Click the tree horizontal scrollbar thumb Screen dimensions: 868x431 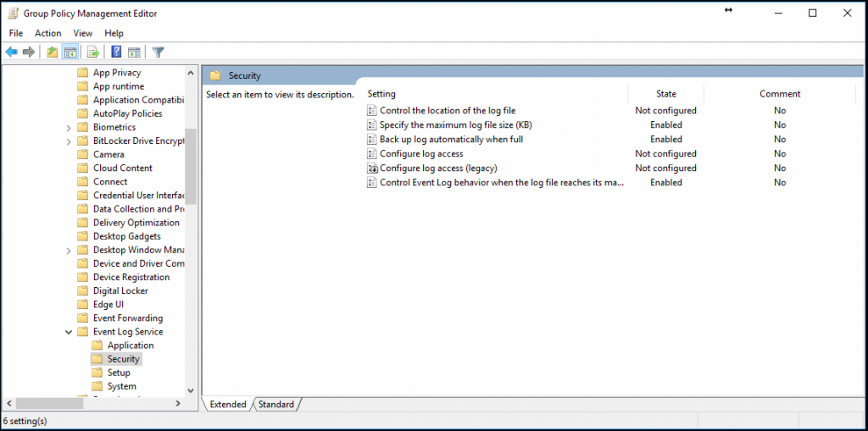pos(50,404)
